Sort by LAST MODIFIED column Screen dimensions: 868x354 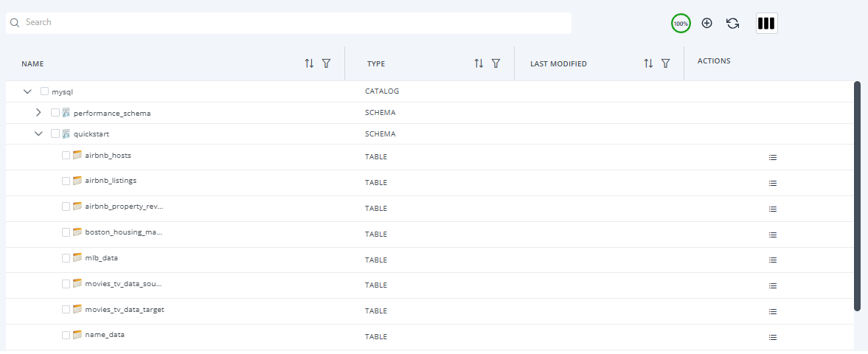pyautogui.click(x=648, y=63)
